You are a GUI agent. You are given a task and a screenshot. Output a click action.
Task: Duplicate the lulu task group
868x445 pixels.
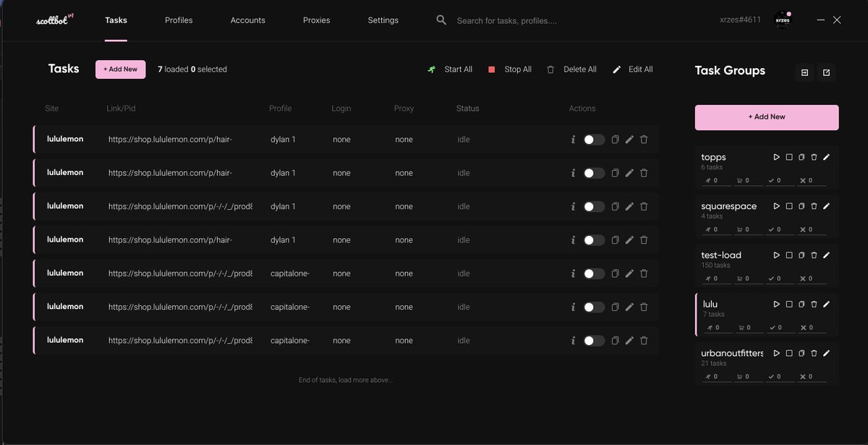tap(801, 305)
